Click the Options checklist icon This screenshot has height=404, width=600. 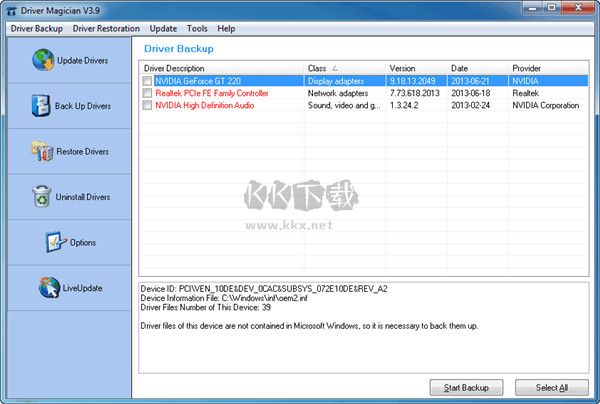tap(55, 242)
